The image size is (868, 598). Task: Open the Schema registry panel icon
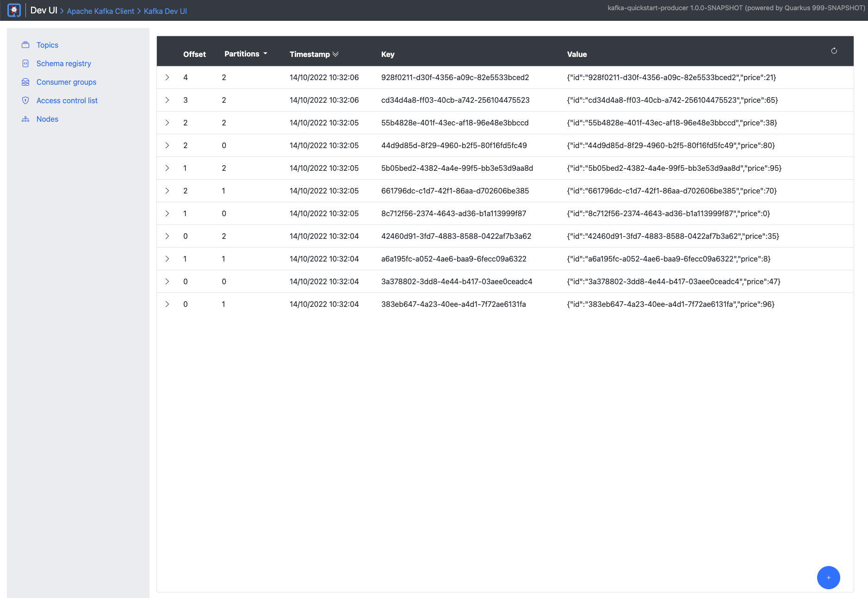click(25, 63)
